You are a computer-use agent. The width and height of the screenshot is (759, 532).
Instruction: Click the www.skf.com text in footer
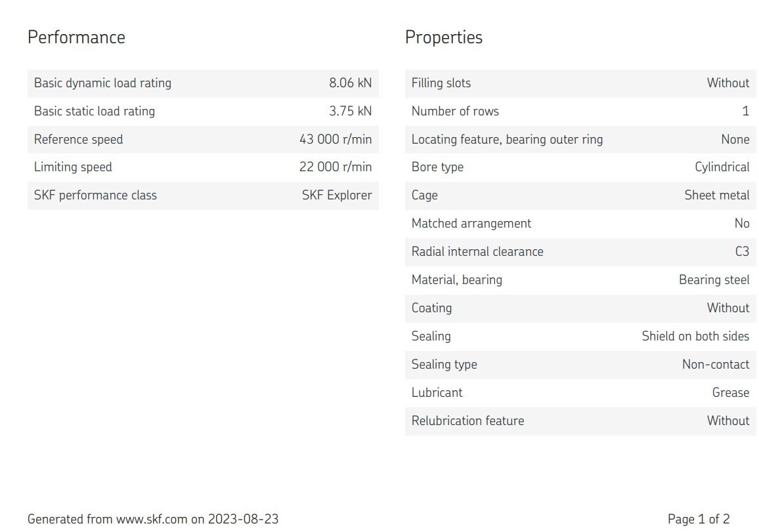click(x=152, y=520)
